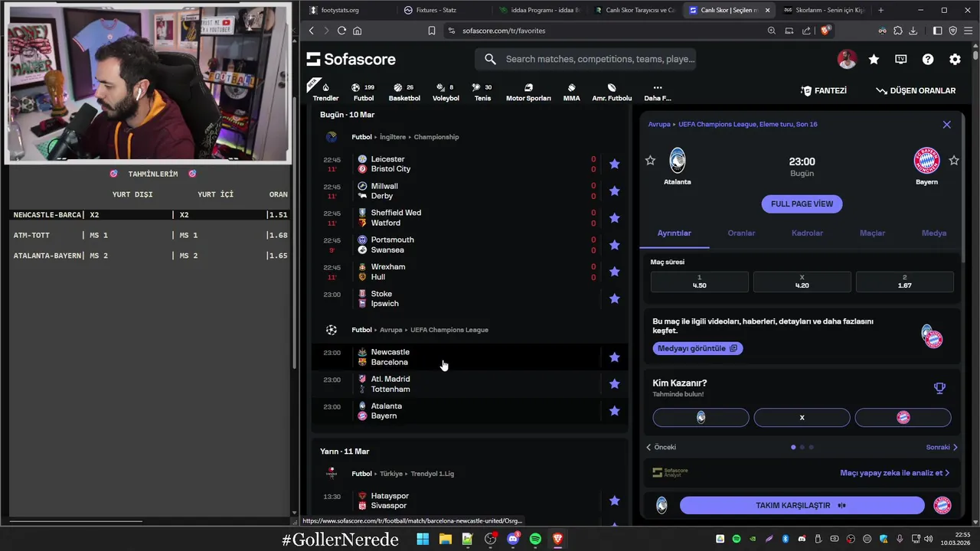Open the Amr. Futbolu category
Image resolution: width=980 pixels, height=551 pixels.
(x=612, y=92)
